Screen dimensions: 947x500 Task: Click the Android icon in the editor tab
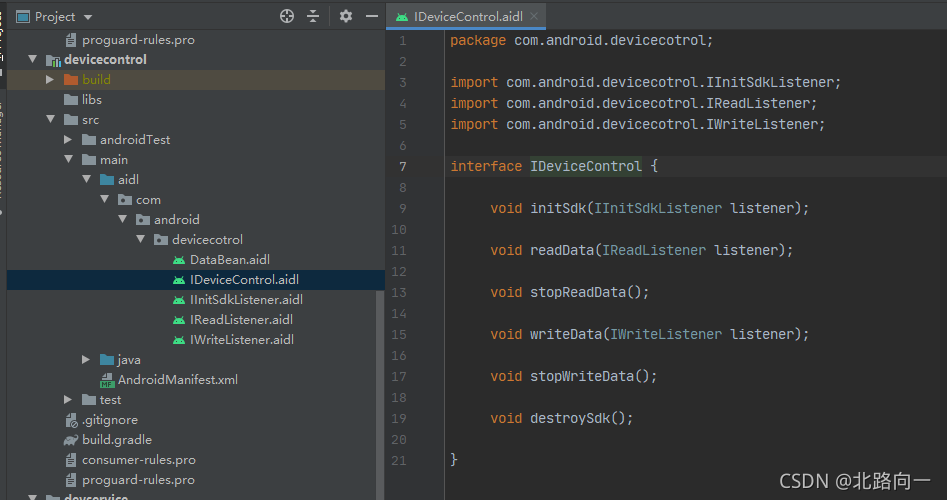click(x=402, y=17)
